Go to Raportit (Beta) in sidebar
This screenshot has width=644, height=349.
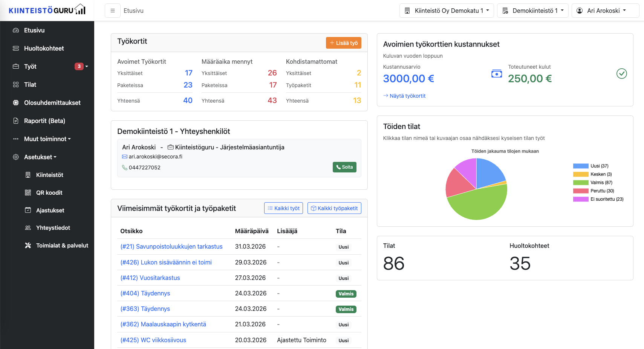[44, 121]
